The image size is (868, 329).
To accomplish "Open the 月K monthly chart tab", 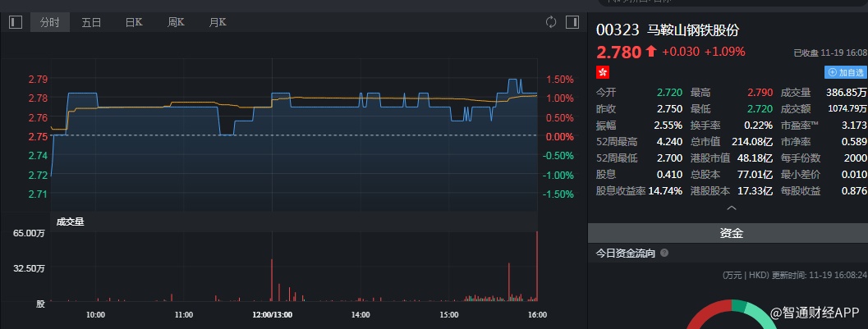I will [218, 22].
